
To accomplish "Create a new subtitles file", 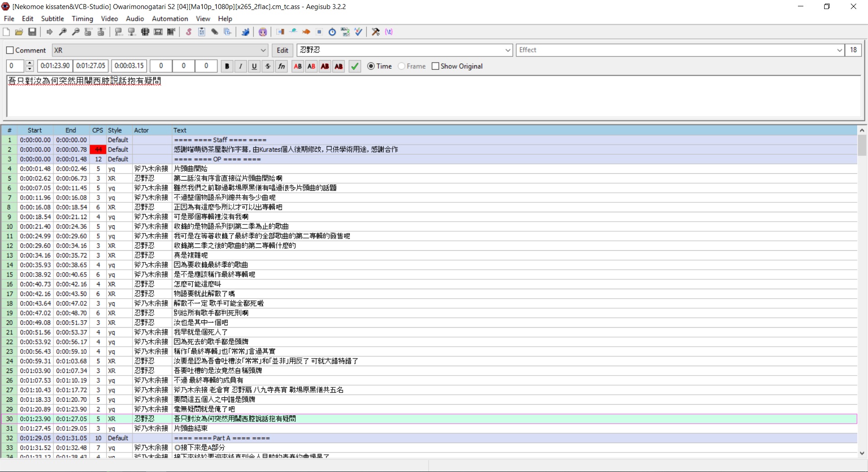I will coord(6,32).
